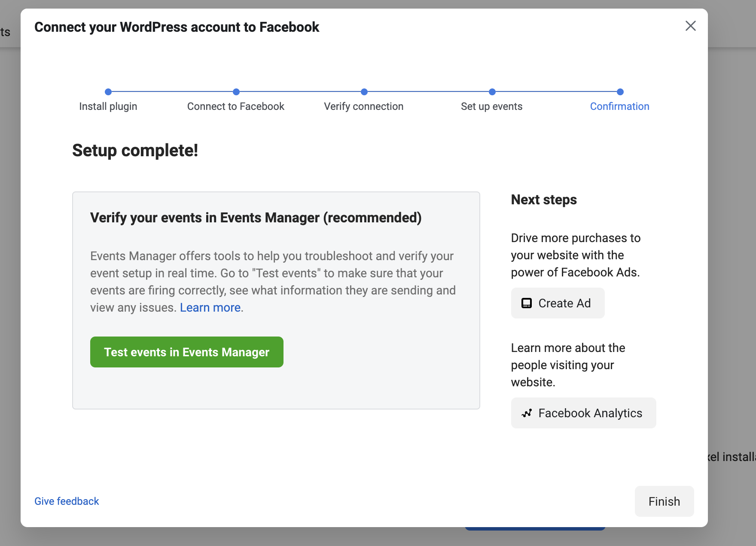
Task: Click the ad icon beside Create Ad
Action: point(526,303)
